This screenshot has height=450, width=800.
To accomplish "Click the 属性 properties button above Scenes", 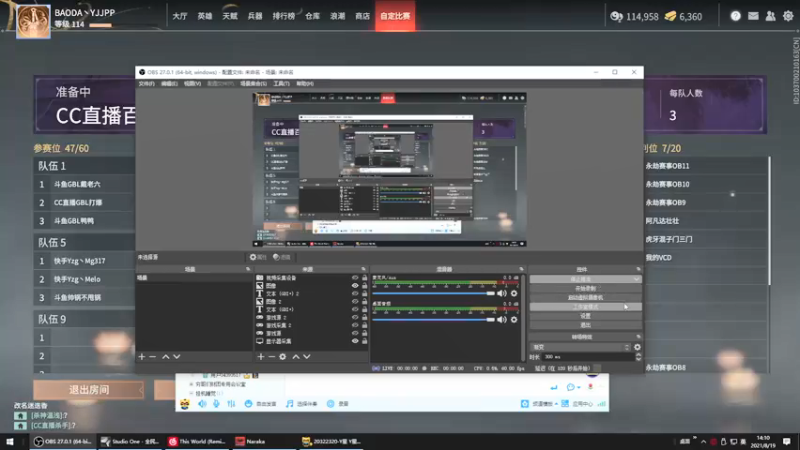I will click(258, 257).
